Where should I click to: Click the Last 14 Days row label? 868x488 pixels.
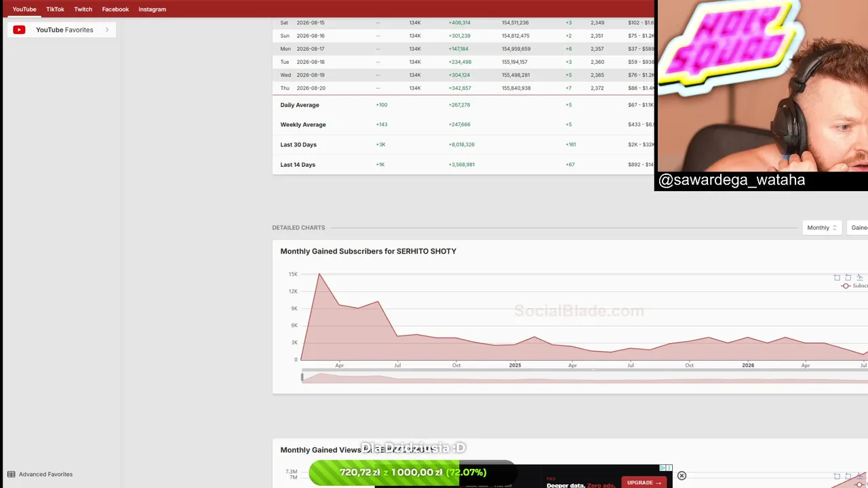298,165
